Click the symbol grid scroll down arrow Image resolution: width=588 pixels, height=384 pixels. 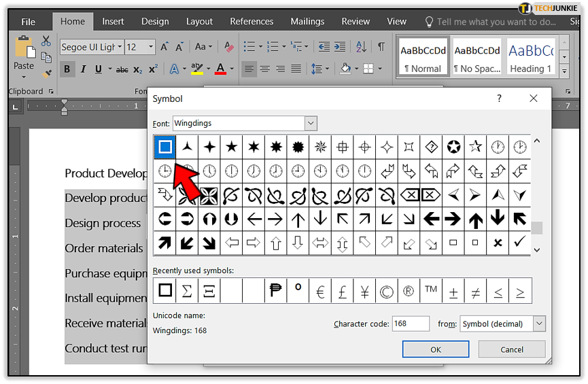[537, 249]
